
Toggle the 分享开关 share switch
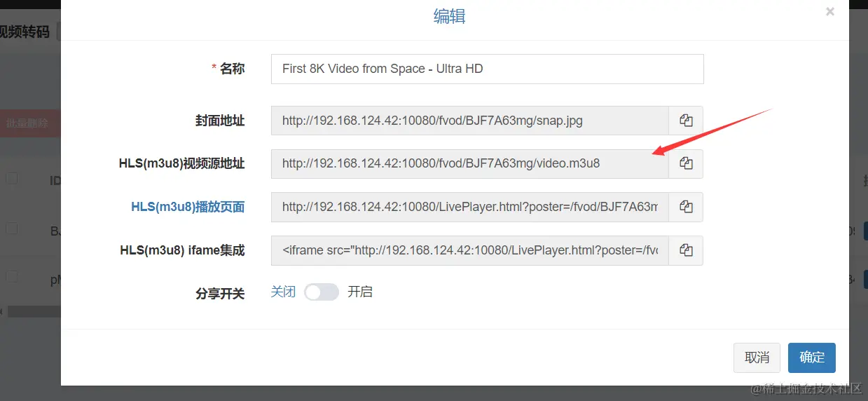[x=322, y=292]
